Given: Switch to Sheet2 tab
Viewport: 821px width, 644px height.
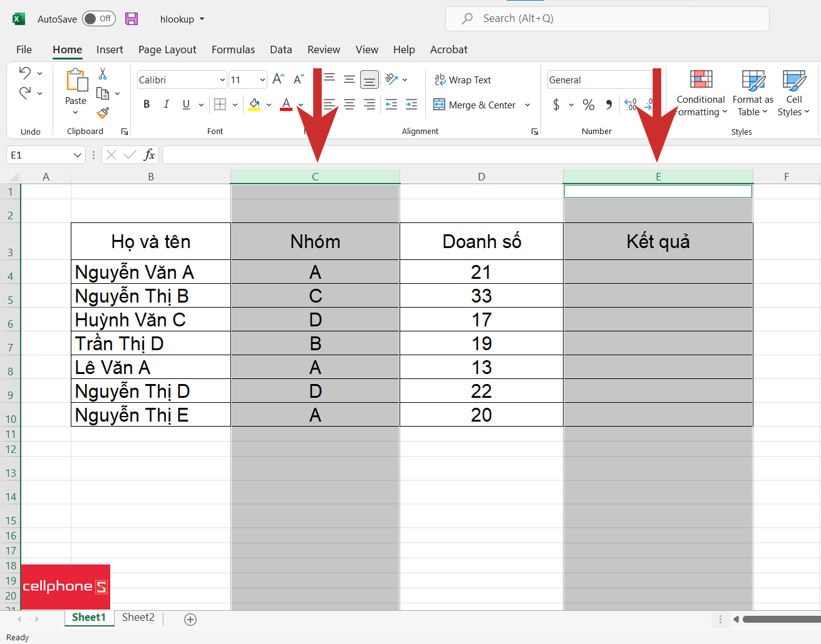Looking at the screenshot, I should coord(138,618).
